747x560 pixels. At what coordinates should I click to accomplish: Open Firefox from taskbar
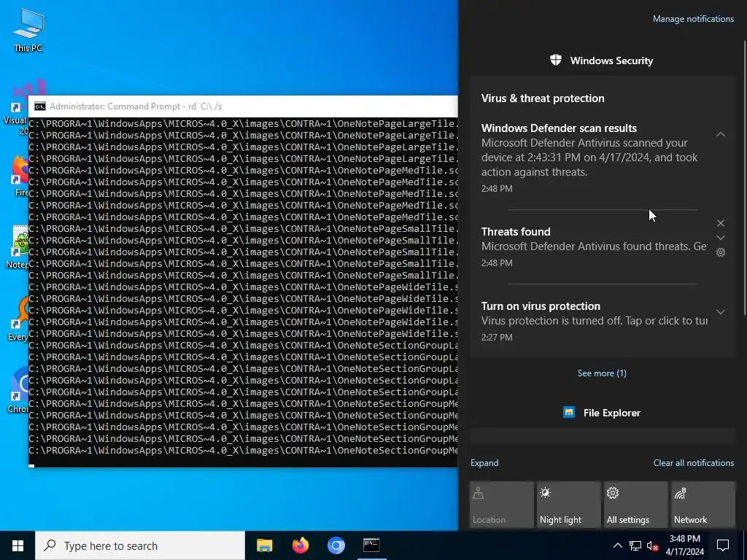[x=300, y=545]
